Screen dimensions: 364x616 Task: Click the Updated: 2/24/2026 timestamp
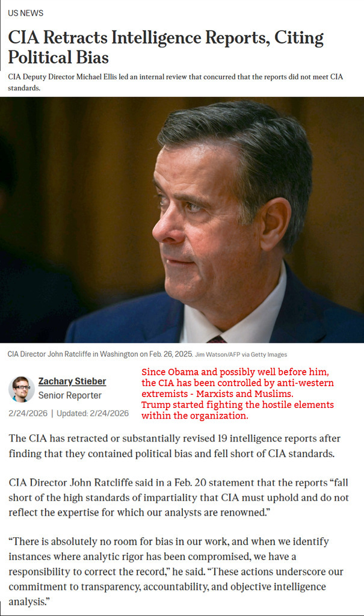click(93, 413)
